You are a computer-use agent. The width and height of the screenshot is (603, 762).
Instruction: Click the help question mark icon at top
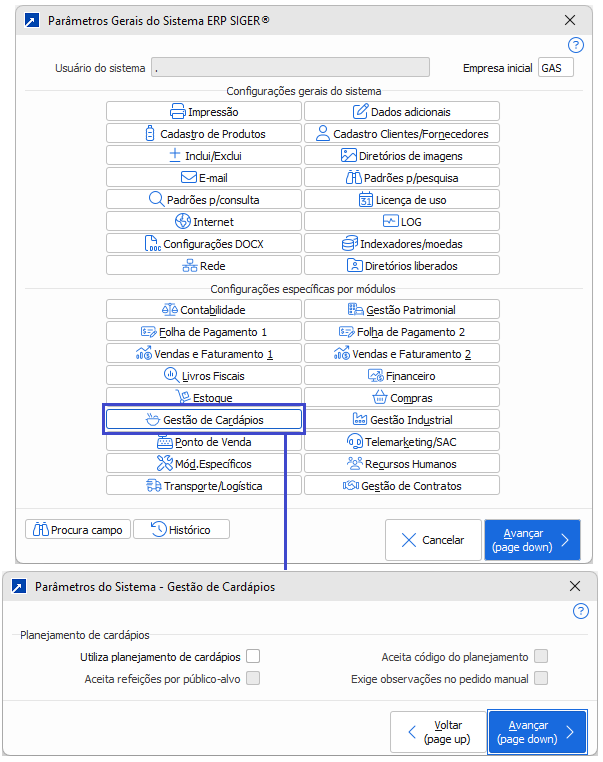575,45
